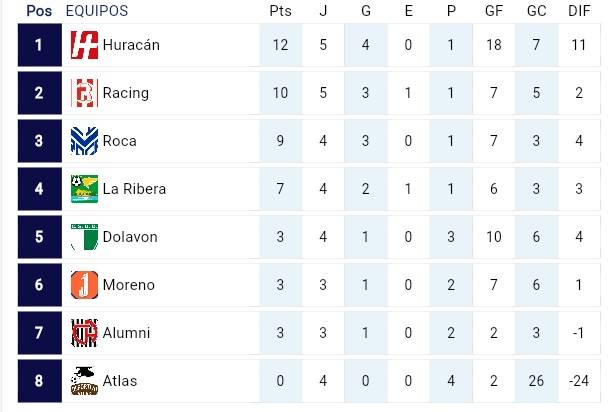Click the Racing club logo

pyautogui.click(x=84, y=93)
